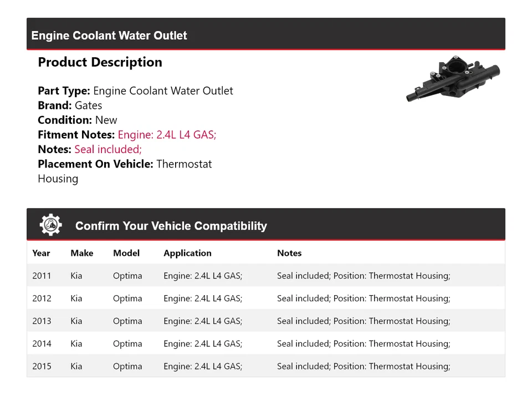The height and width of the screenshot is (395, 532).
Task: Click Optima in the 2013 row
Action: [127, 321]
